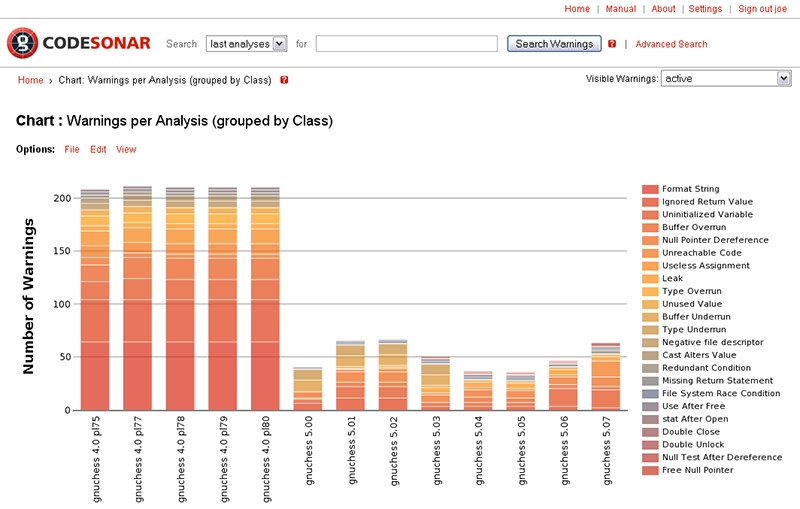Click help icon next to Search Warnings
This screenshot has height=509, width=800.
(x=612, y=44)
